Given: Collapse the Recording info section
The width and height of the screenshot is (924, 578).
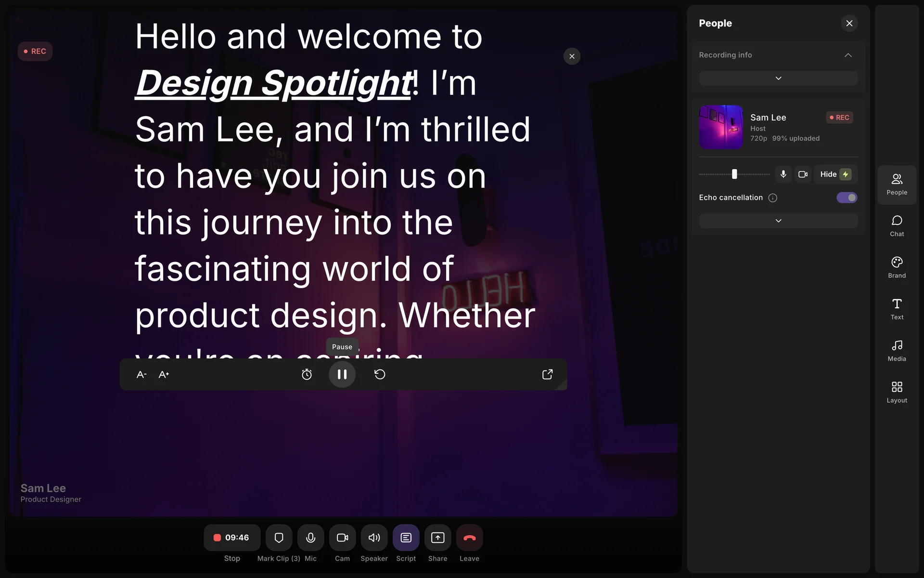Looking at the screenshot, I should tap(848, 55).
